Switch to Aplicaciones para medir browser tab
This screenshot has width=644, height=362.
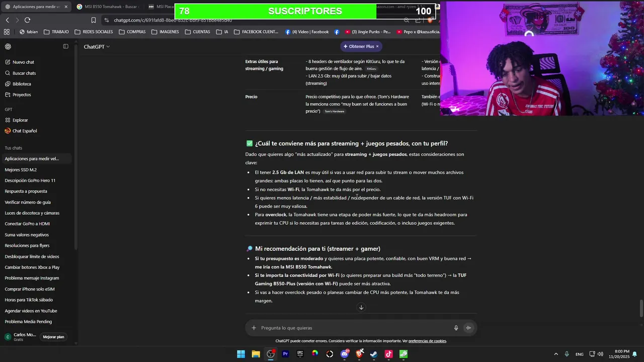coord(35,7)
